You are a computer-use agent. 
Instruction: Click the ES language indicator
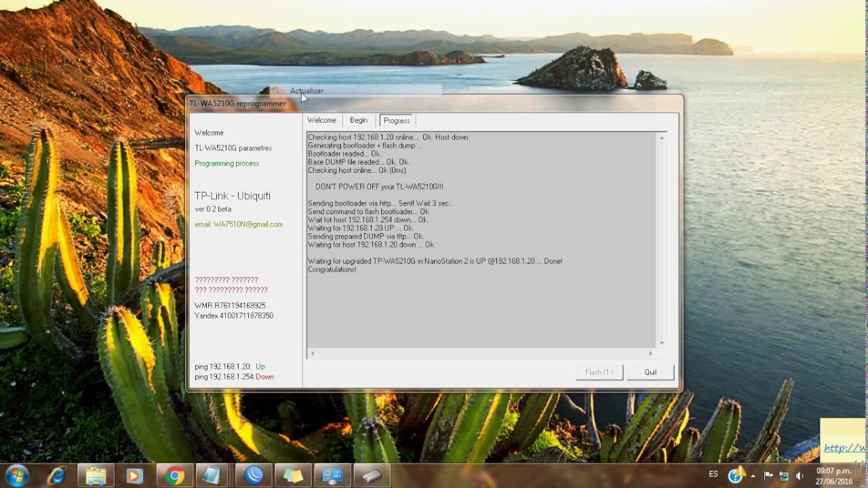coord(713,474)
